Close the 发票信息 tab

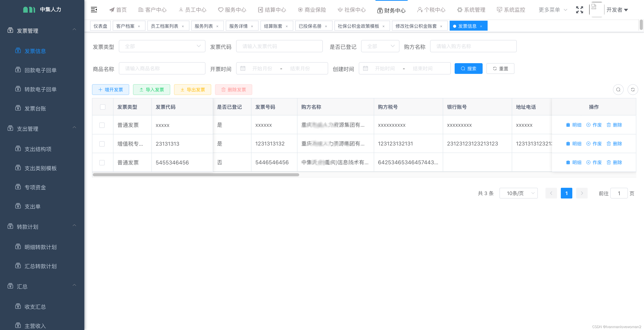point(481,26)
